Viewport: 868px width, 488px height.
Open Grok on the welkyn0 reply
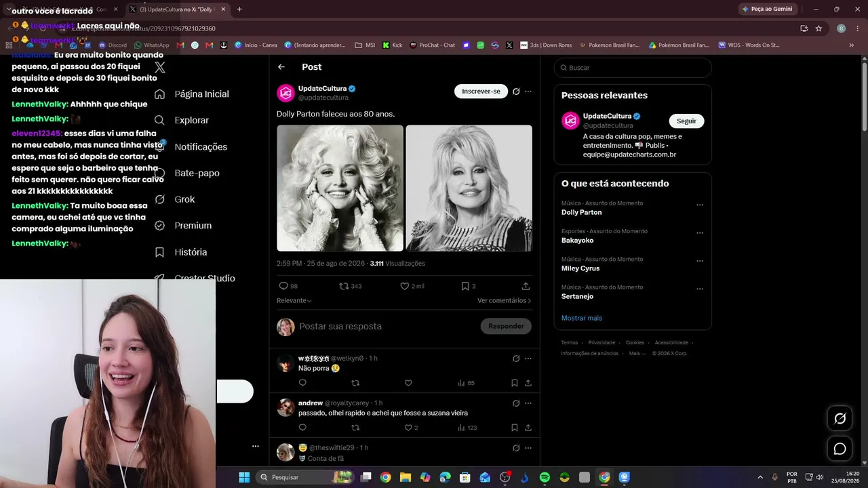516,359
